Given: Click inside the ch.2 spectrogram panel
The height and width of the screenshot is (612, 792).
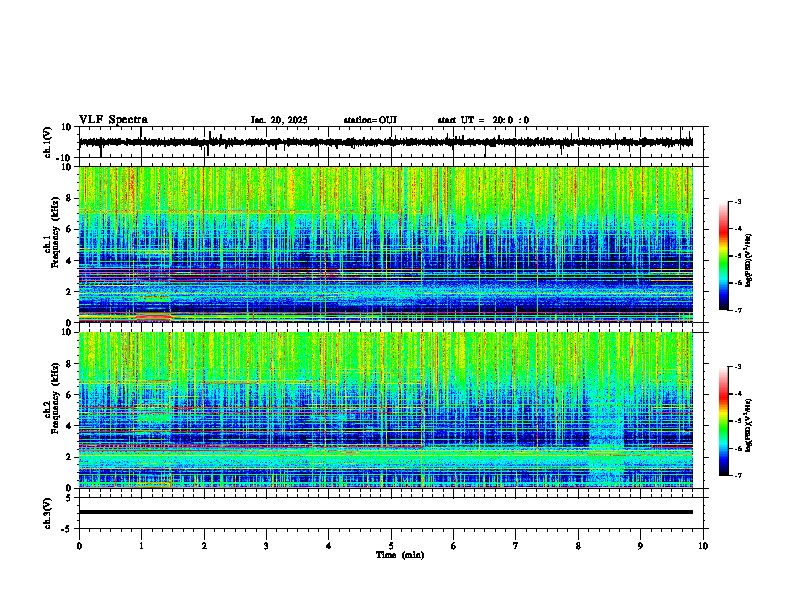Looking at the screenshot, I should [386, 410].
